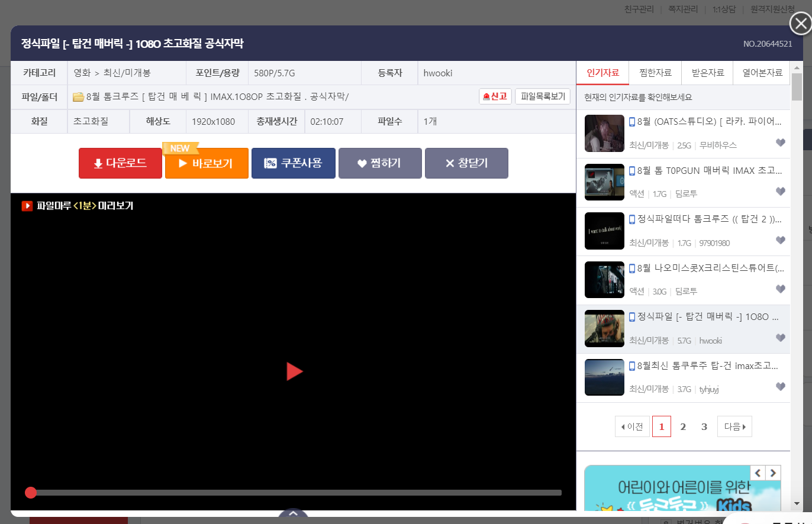Add to favorites with 찜하기 heart button
812x524 pixels.
tap(379, 163)
